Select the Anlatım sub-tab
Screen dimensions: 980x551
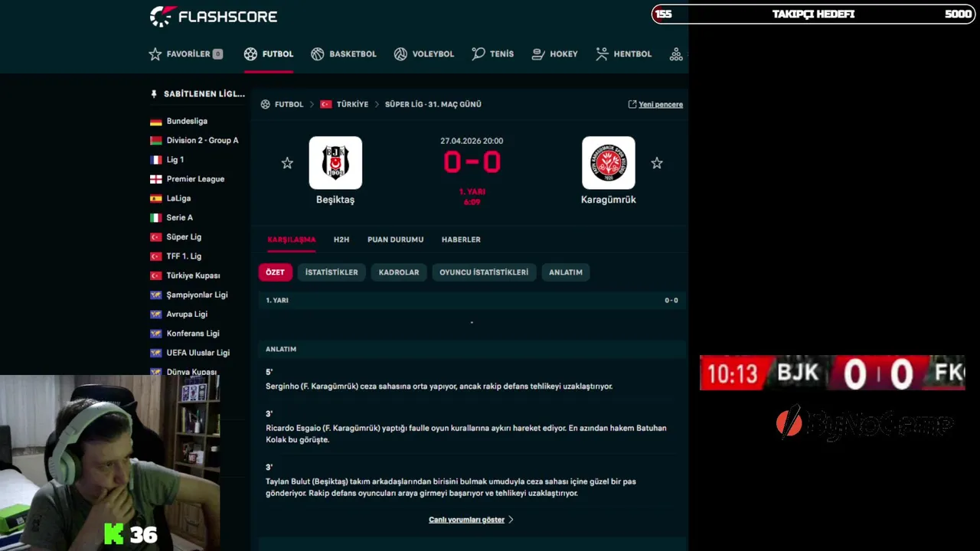pos(566,272)
